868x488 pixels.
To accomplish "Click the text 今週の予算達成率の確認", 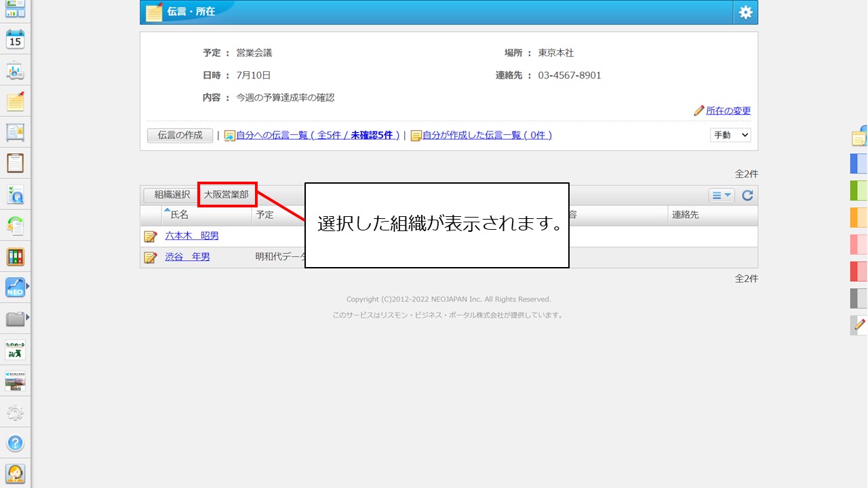I will click(x=285, y=98).
